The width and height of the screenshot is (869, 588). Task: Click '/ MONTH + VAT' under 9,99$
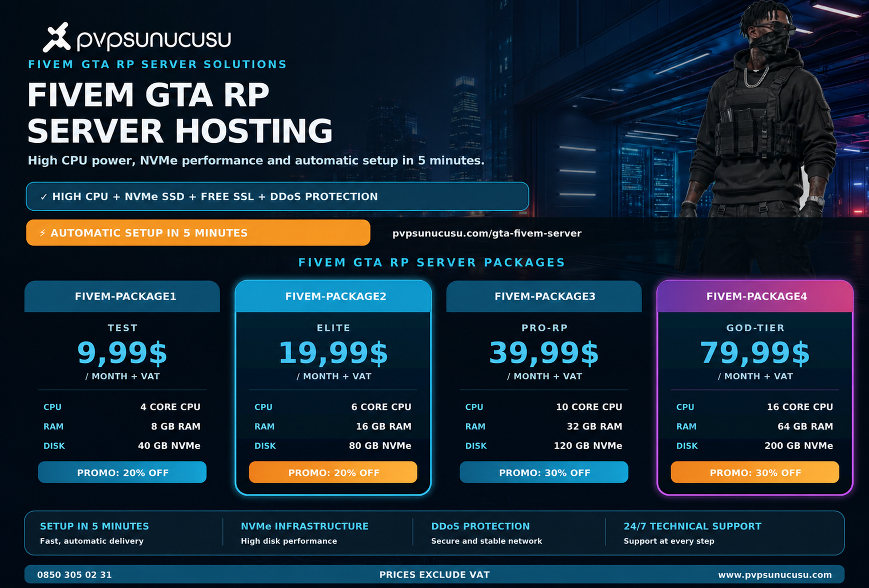(x=123, y=376)
